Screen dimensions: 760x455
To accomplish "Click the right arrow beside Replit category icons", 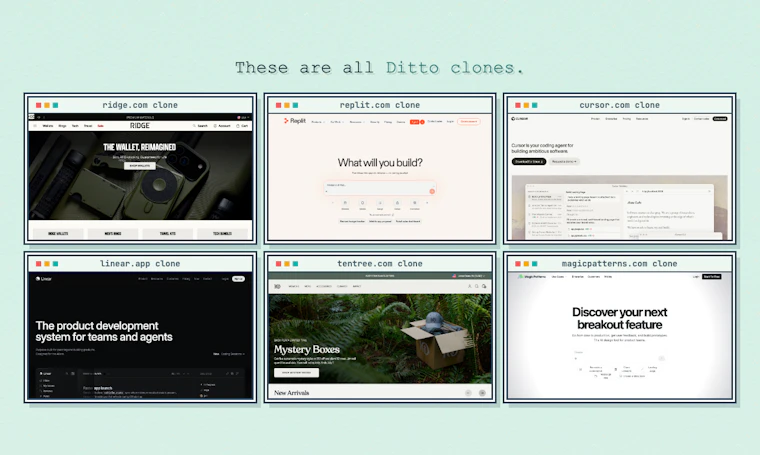I will (427, 203).
